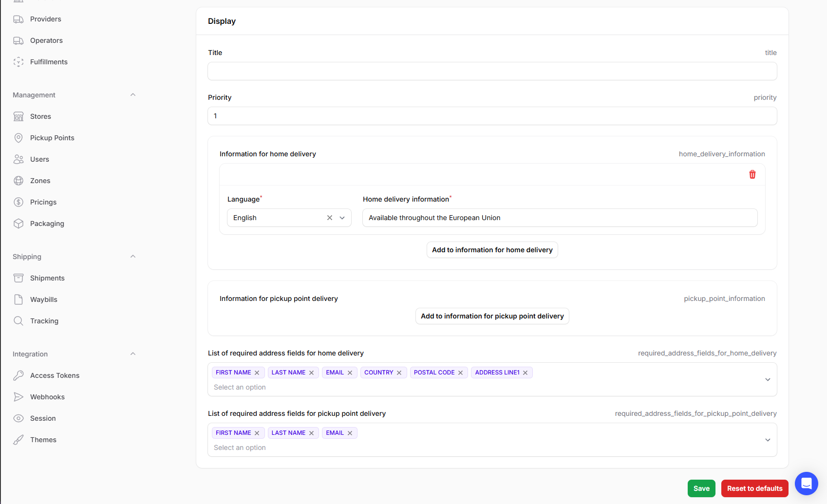This screenshot has height=504, width=827.
Task: Click the Themes brush icon
Action: tap(19, 440)
